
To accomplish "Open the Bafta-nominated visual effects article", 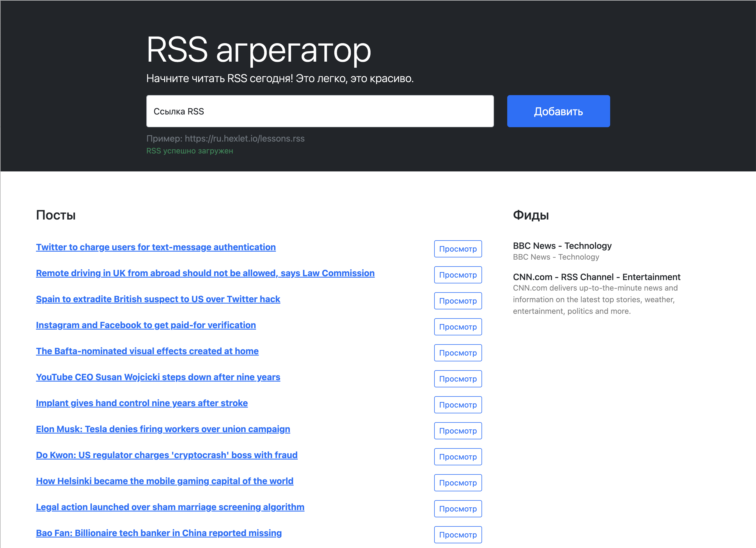I will point(147,351).
